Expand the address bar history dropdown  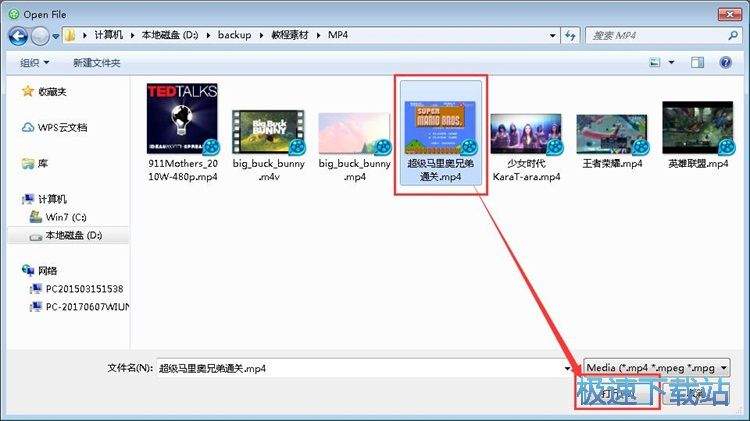pos(552,35)
